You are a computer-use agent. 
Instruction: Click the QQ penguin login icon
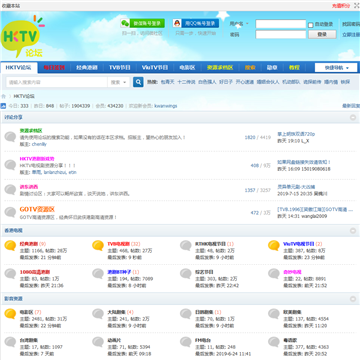[x=177, y=23]
